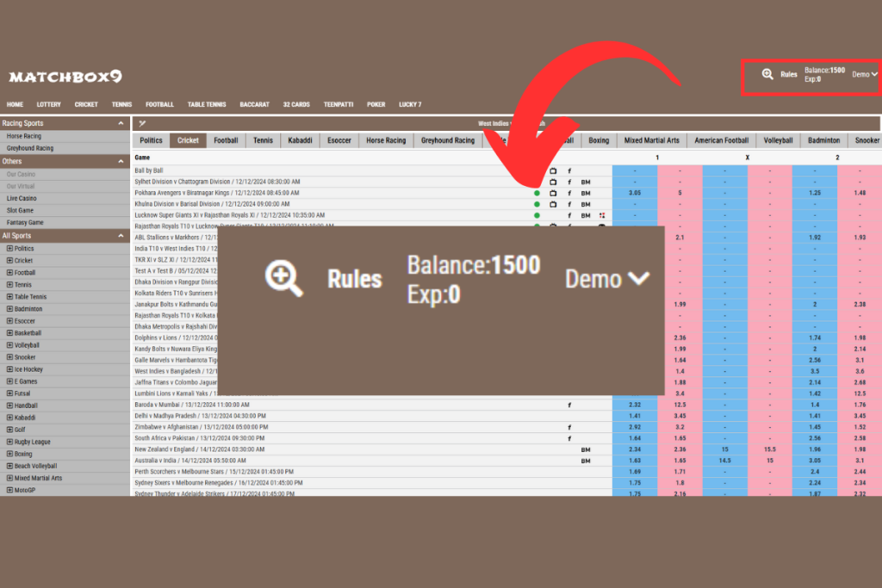Select back odds 14.5 for Australia v India
This screenshot has height=588, width=882.
click(x=724, y=461)
